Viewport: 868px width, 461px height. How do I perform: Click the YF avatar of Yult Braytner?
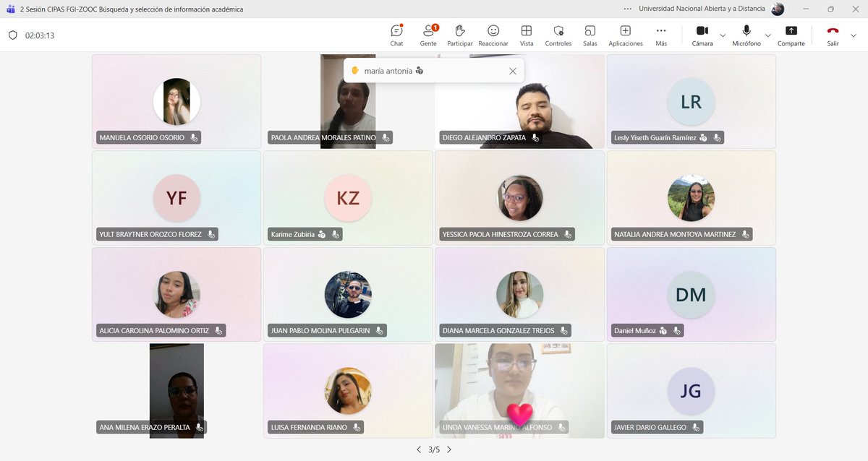click(x=176, y=198)
